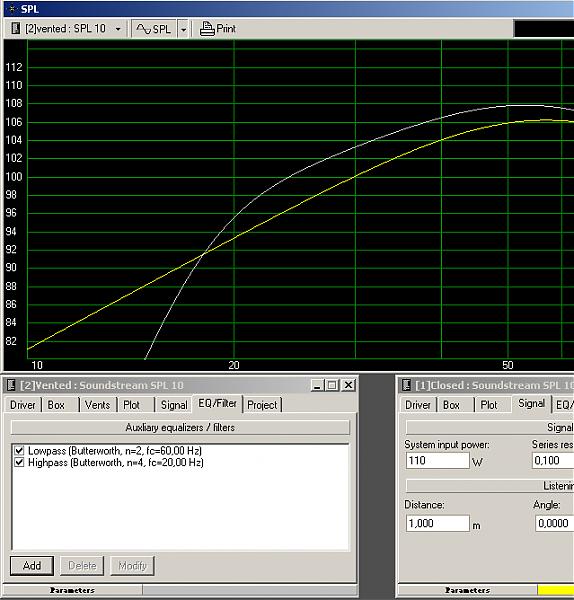Open the Auxiliary equalizers / filters header
The image size is (574, 600).
coord(180,427)
